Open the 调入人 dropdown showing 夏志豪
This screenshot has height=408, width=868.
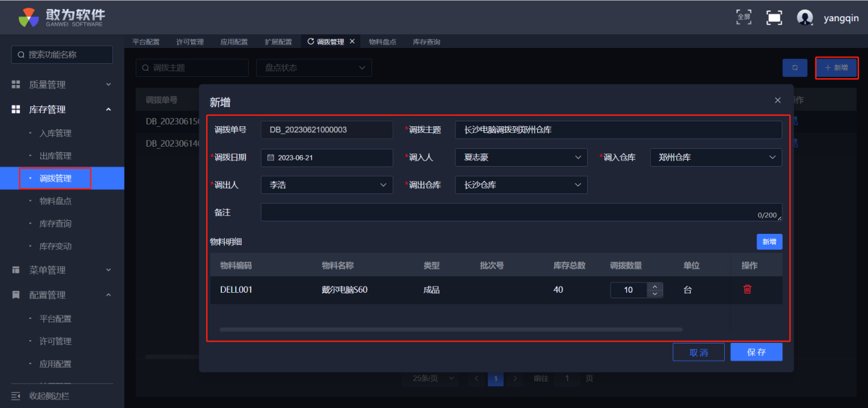pyautogui.click(x=521, y=158)
